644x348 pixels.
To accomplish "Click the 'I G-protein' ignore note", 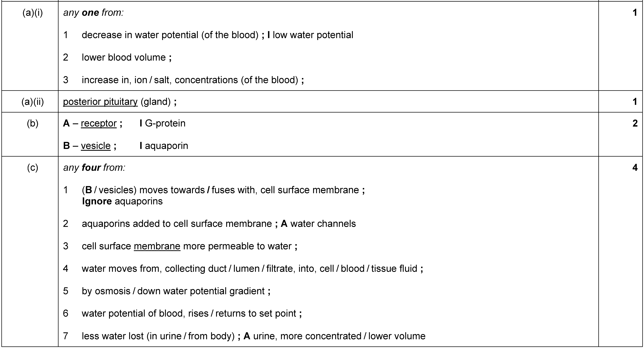I will coord(162,123).
